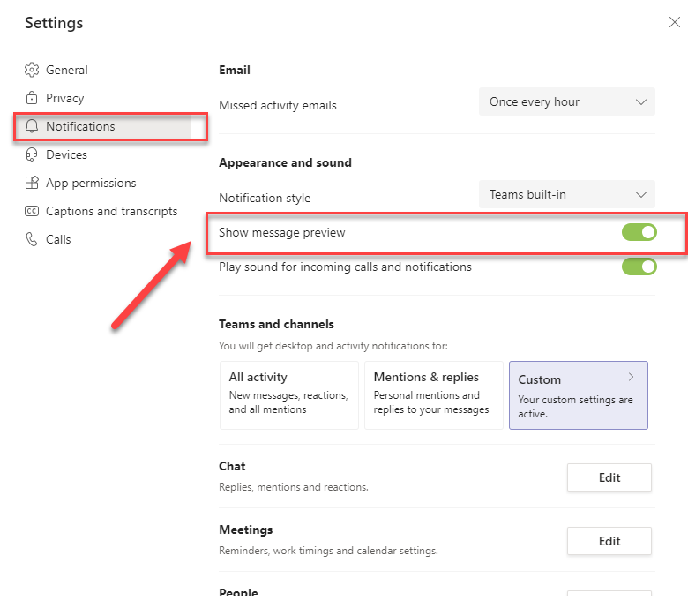This screenshot has width=688, height=616.
Task: Click the General gear icon
Action: [32, 70]
